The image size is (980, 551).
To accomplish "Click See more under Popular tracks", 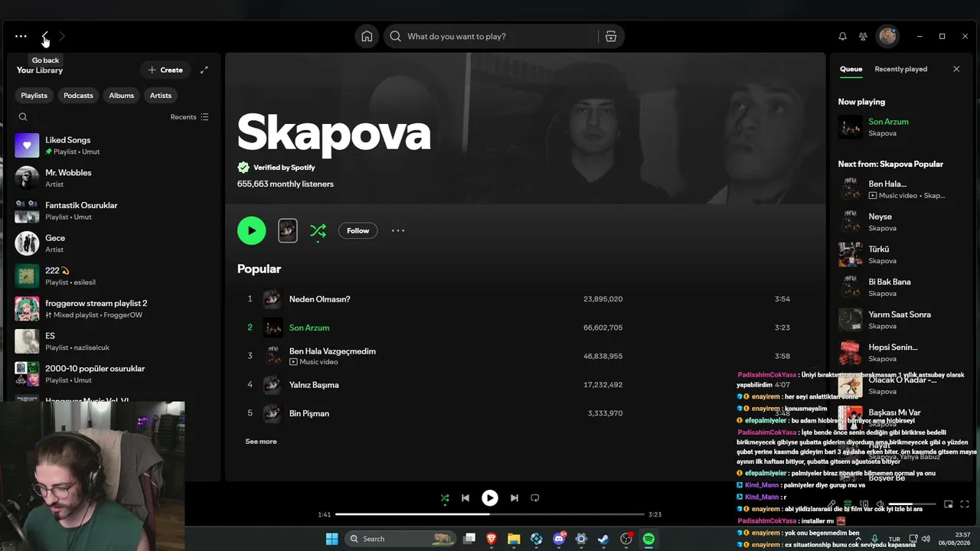I will coord(261,442).
